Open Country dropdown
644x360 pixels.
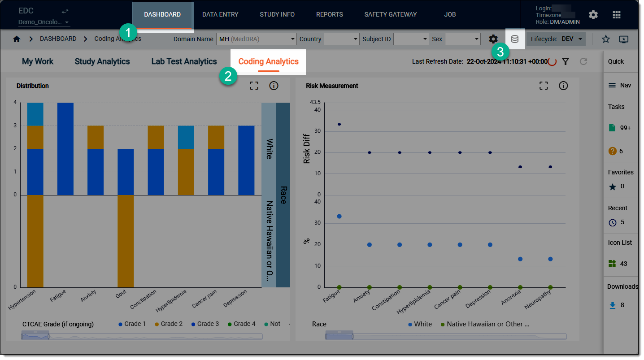coord(342,39)
